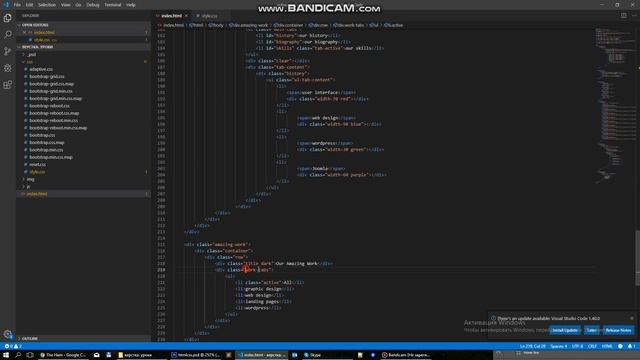Switch to the index.html editor tab
Image resolution: width=640 pixels, height=360 pixels.
point(171,16)
